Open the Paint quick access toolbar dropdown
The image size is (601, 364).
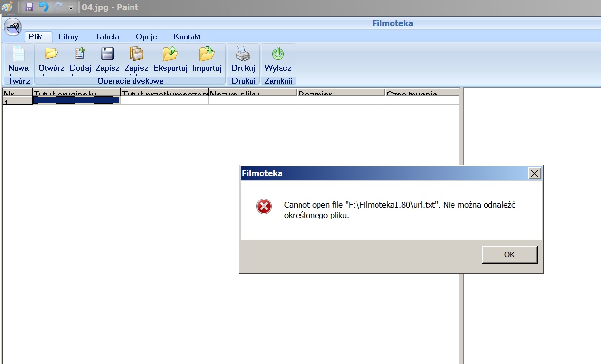pyautogui.click(x=71, y=8)
